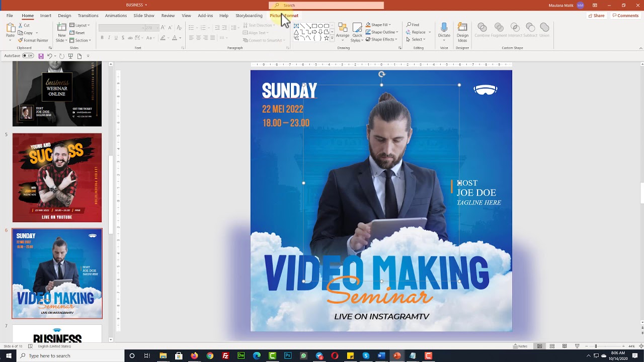644x362 pixels.
Task: Open the font size combo box
Action: pyautogui.click(x=152, y=27)
